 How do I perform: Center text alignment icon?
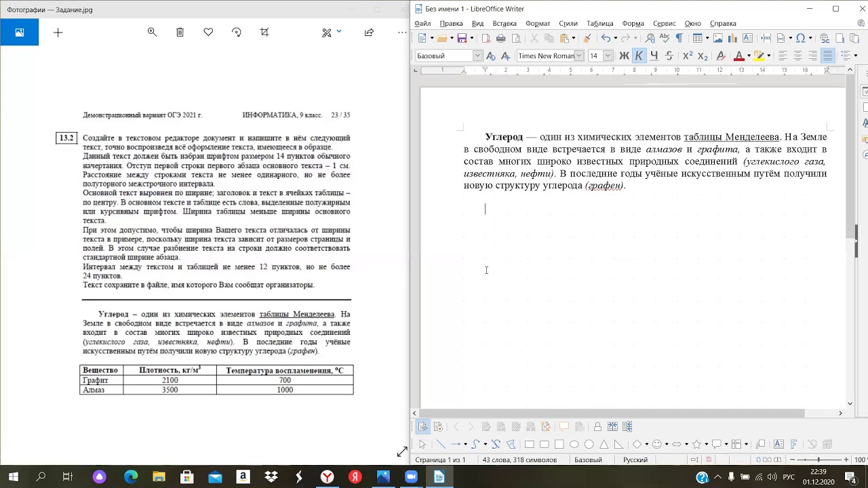[x=798, y=56]
